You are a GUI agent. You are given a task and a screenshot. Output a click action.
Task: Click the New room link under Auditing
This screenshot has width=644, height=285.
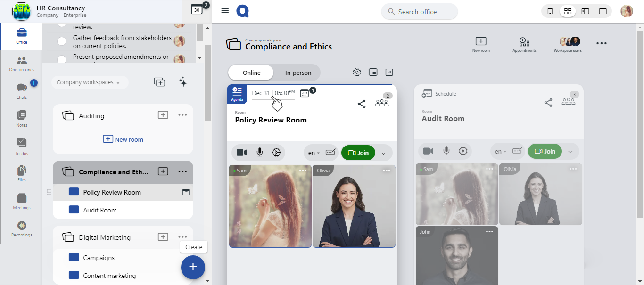point(123,139)
